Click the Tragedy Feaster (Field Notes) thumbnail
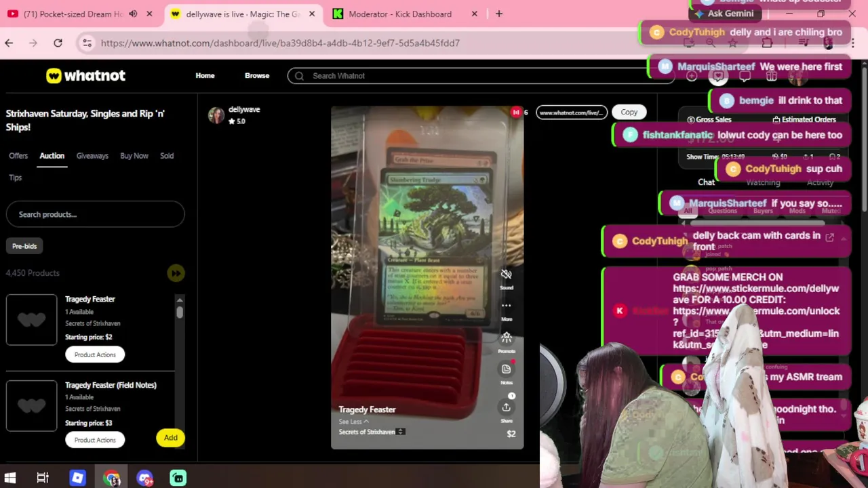The image size is (868, 488). pyautogui.click(x=32, y=405)
